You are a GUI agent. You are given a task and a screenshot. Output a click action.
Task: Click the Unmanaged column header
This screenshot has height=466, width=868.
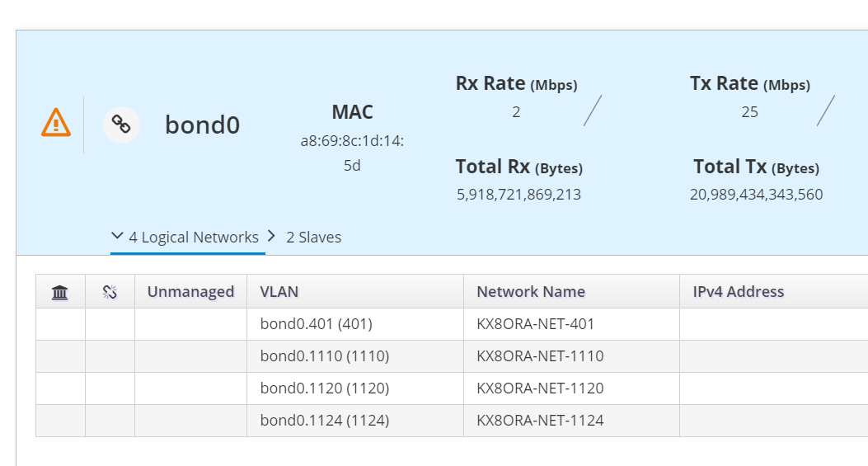[x=190, y=291]
